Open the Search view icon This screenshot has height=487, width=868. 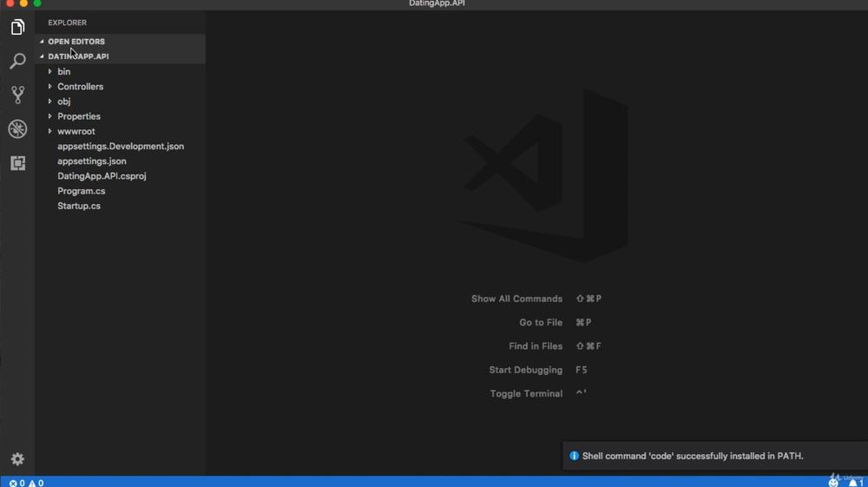point(17,61)
